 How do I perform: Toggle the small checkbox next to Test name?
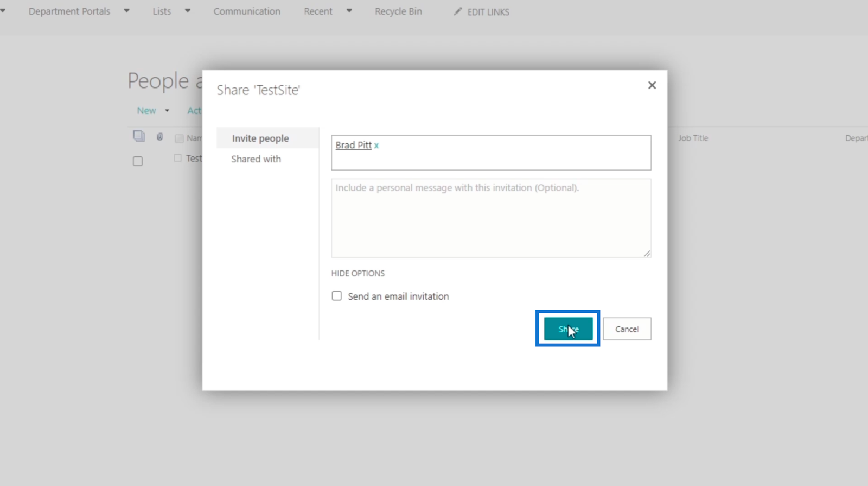tap(177, 158)
